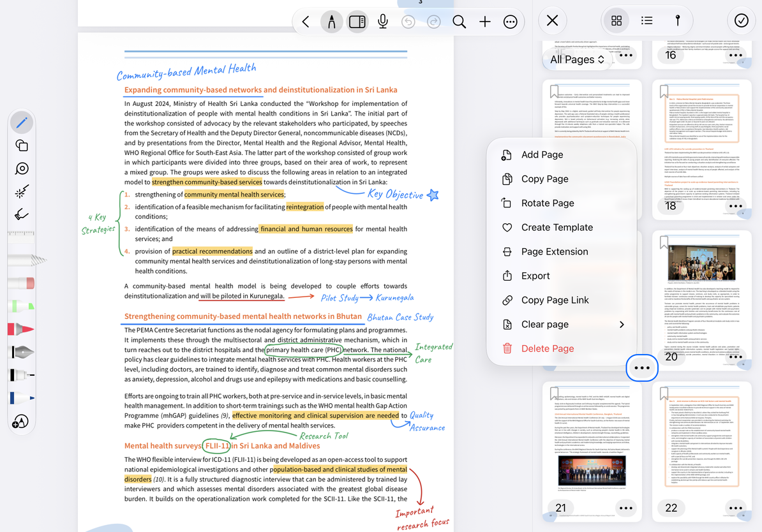Go back using the left chevron
The width and height of the screenshot is (762, 532).
tap(306, 22)
